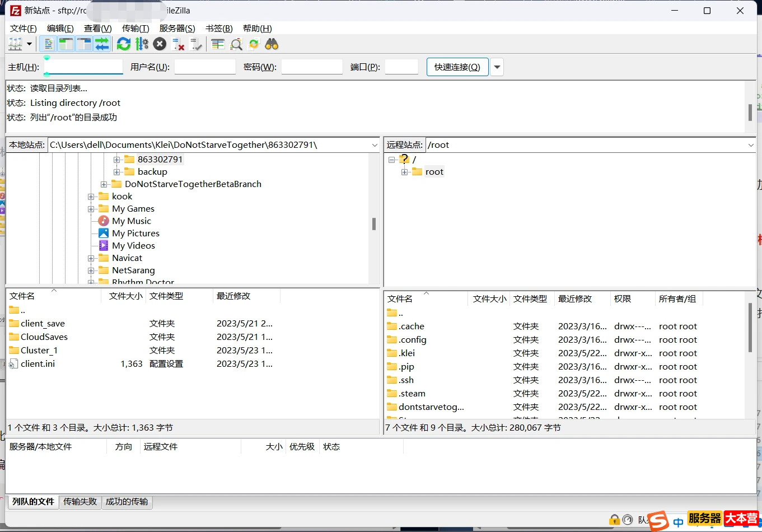762x532 pixels.
Task: Open the local site path dropdown
Action: tap(375, 145)
